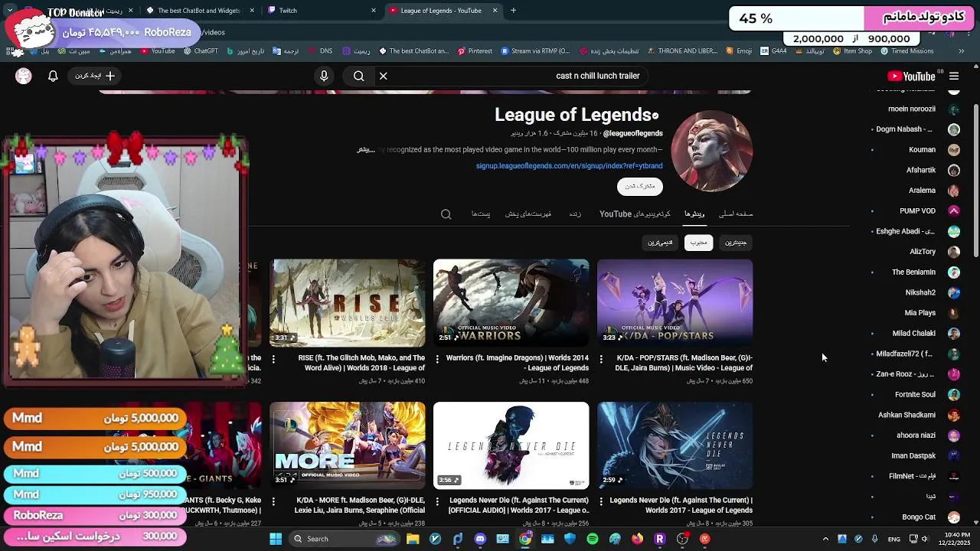Click the RISE Worlds 2018 video thumbnail
Image resolution: width=980 pixels, height=551 pixels.
348,303
